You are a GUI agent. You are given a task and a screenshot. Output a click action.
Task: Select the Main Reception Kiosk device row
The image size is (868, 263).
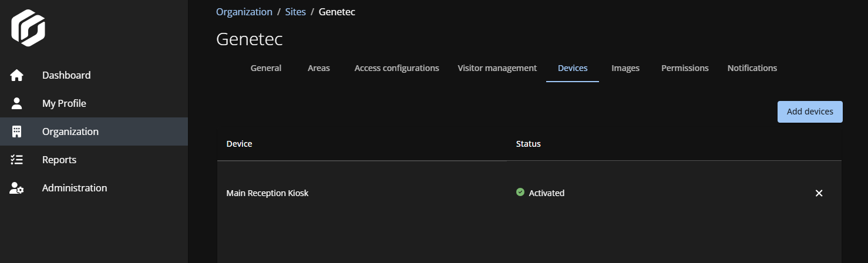pos(267,193)
